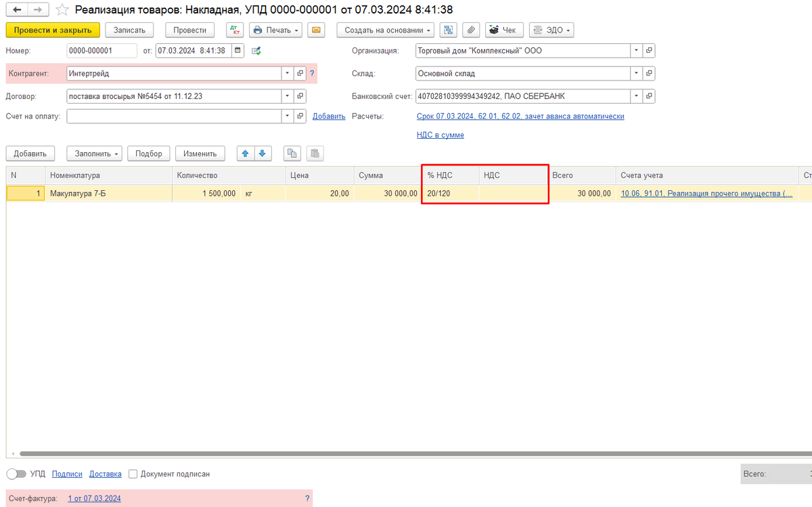Screen dimensions: 812x507
Task: Click the edit-document icon after the date
Action: click(x=256, y=51)
